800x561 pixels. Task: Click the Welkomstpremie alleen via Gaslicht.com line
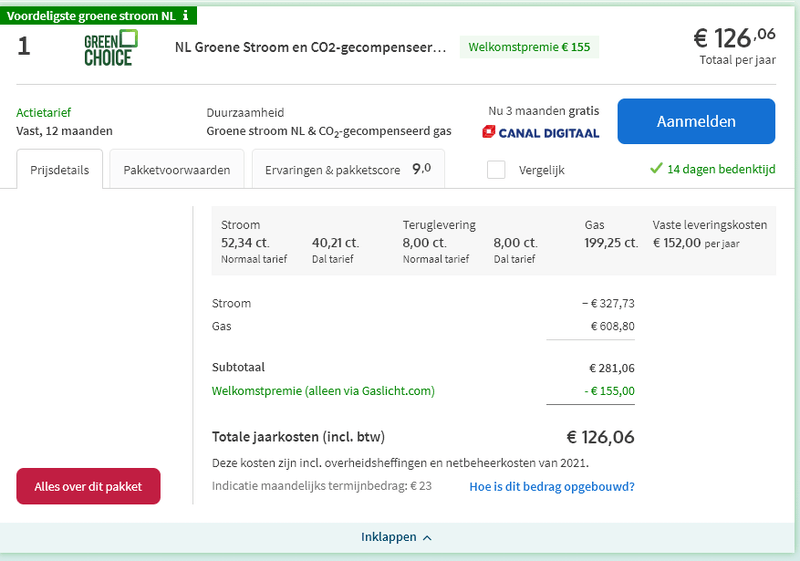(323, 391)
